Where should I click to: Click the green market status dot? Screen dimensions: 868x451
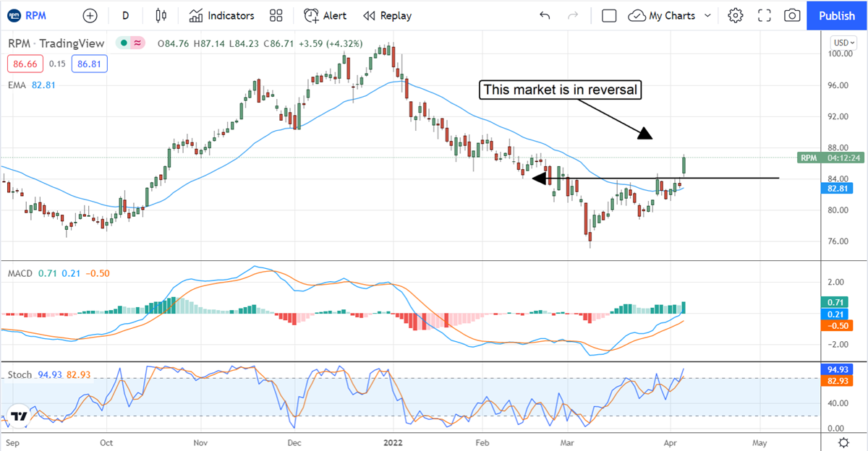(124, 43)
